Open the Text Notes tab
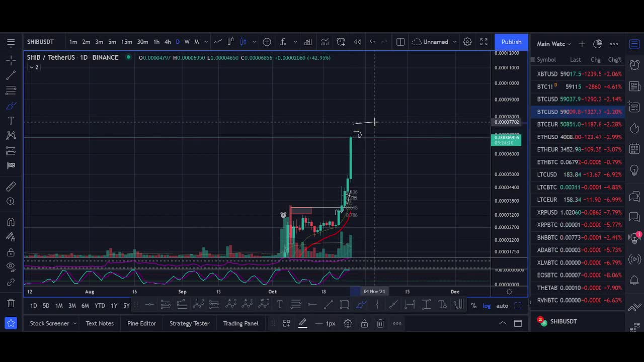The image size is (644, 362). coord(100,323)
